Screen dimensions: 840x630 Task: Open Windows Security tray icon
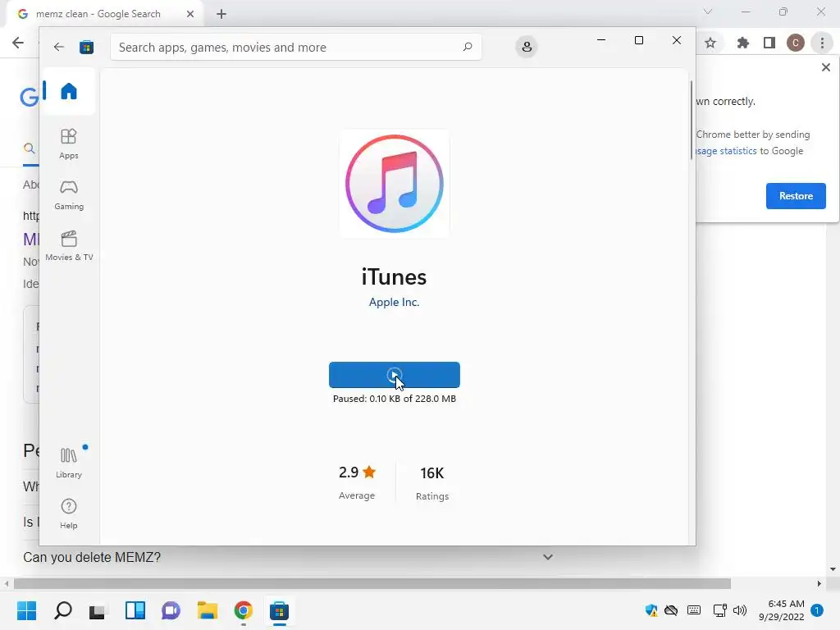click(x=651, y=610)
